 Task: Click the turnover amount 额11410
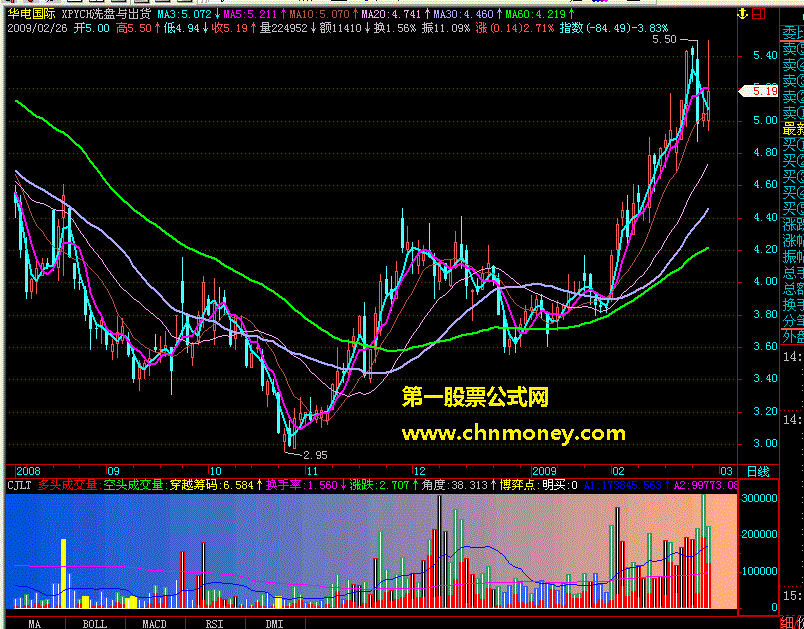340,28
